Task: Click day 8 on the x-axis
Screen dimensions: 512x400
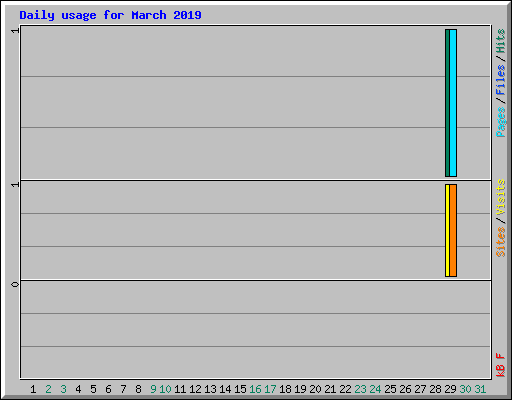Action: pyautogui.click(x=138, y=389)
